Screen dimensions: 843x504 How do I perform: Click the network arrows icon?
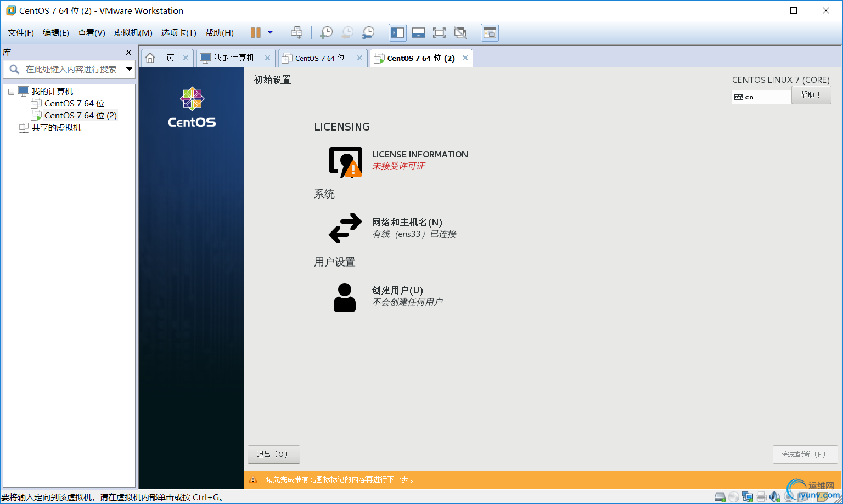pos(345,228)
